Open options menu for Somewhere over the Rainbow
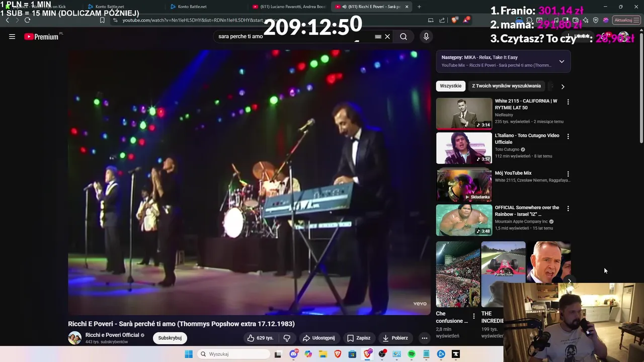 (x=568, y=208)
